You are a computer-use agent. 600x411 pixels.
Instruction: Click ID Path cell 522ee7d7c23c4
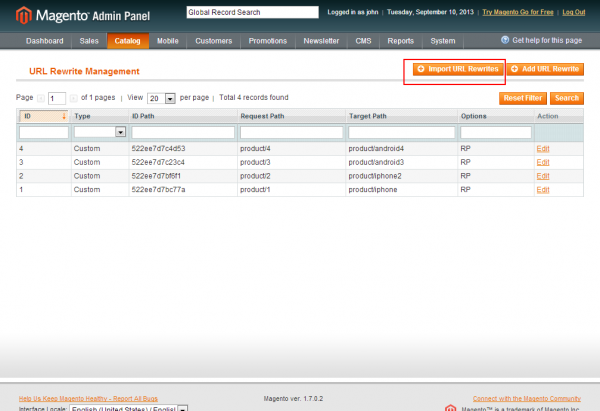(158, 162)
